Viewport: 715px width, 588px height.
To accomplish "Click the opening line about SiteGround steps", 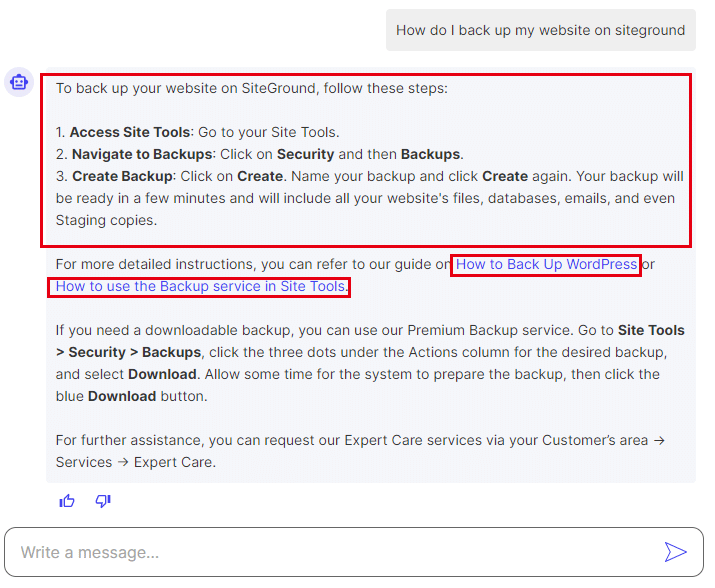I will [x=252, y=88].
